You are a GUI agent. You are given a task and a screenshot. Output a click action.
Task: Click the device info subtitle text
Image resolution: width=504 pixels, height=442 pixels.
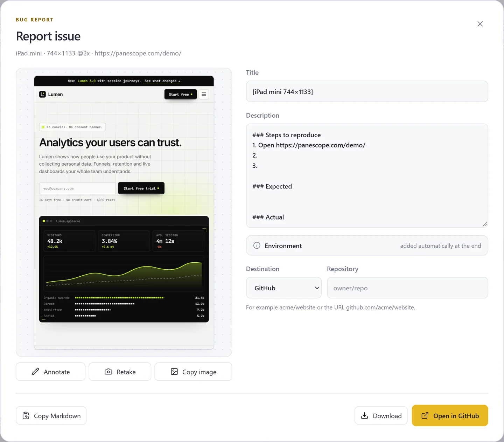click(98, 53)
